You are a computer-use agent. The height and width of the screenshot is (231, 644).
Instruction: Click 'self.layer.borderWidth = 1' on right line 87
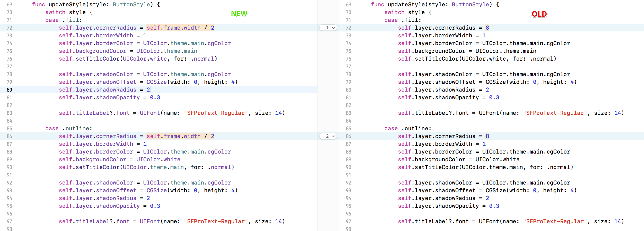(442, 144)
